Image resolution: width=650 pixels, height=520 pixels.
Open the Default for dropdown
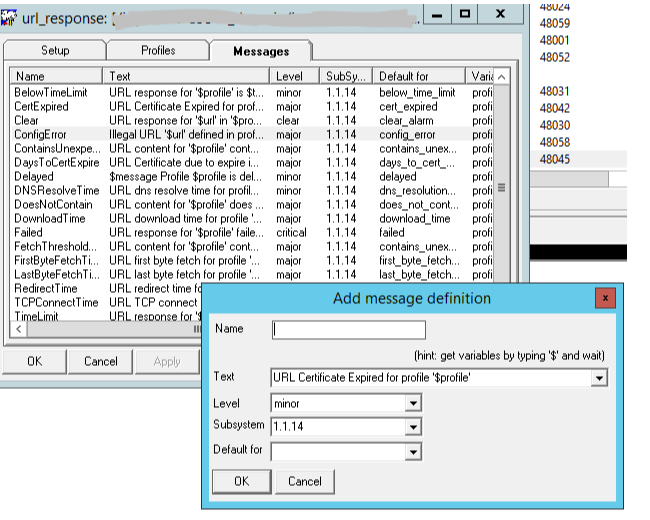click(x=412, y=452)
